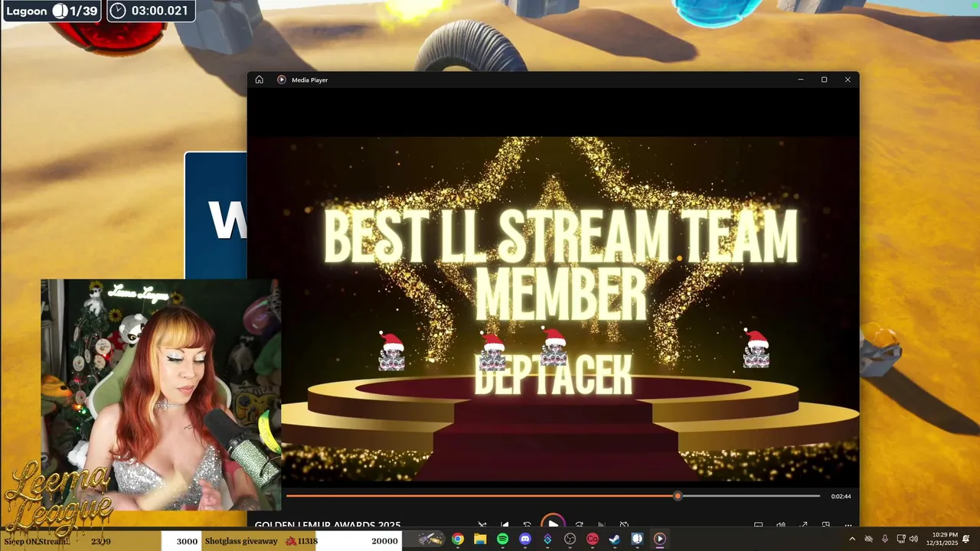This screenshot has height=551, width=980.
Task: Click the Media Player taskbar icon
Action: [x=659, y=540]
